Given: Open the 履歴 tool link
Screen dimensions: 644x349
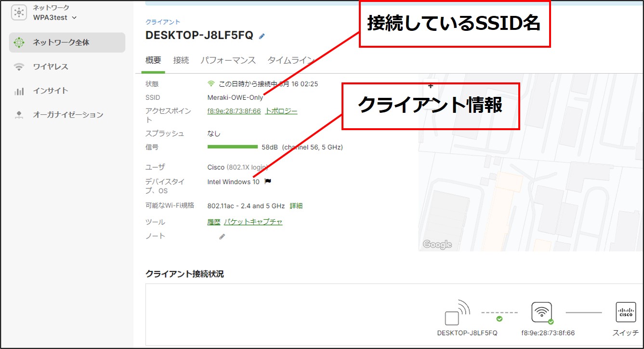Looking at the screenshot, I should pyautogui.click(x=214, y=222).
